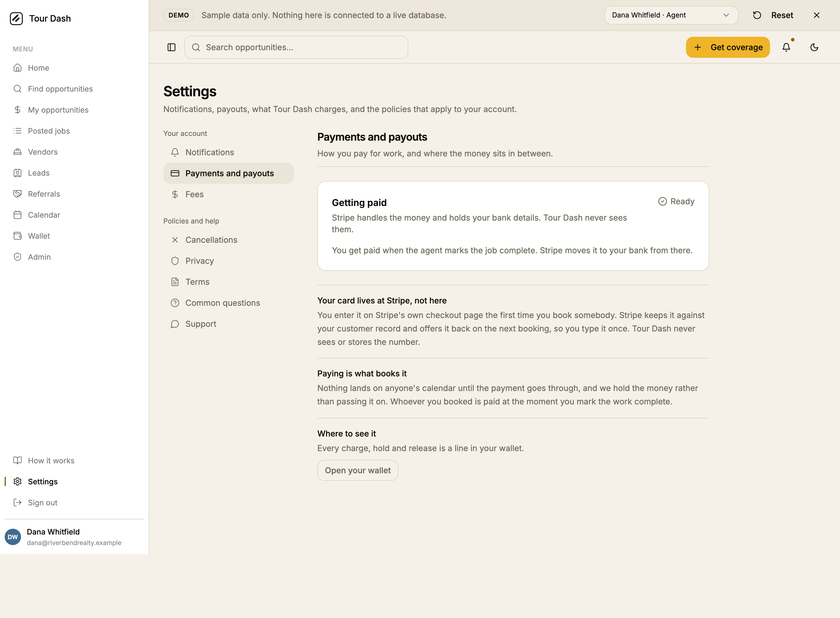
Task: Open the Cancellations policy
Action: point(228,240)
